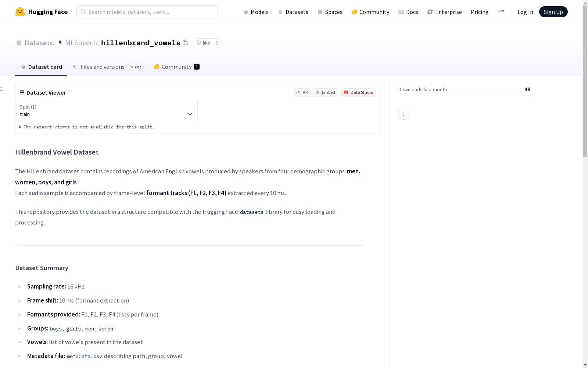Screen dimensions: 588x368
Task: Click the Hugging Face logo icon
Action: click(20, 12)
